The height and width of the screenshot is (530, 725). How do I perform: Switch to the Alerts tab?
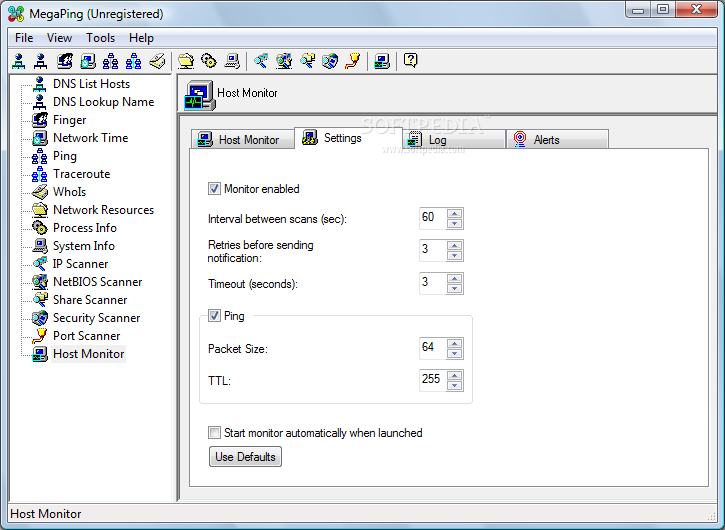click(557, 140)
